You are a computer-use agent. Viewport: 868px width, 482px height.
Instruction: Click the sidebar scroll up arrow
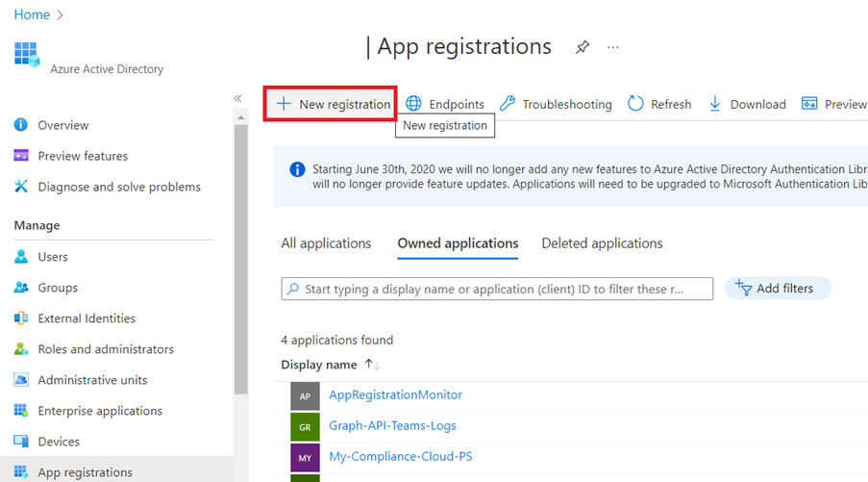[241, 117]
